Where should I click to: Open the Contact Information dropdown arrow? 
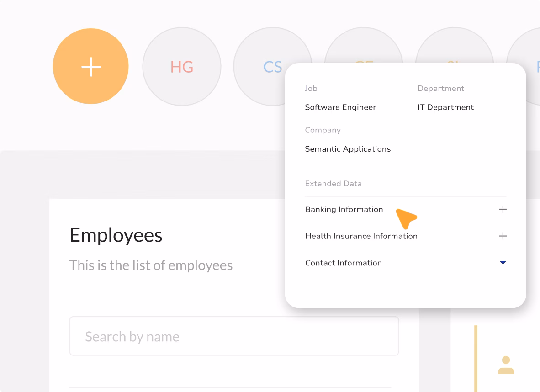tap(503, 263)
